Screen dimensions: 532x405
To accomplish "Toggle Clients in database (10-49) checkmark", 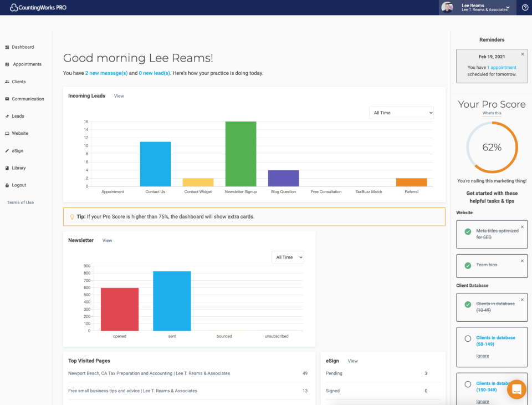I will pyautogui.click(x=468, y=305).
